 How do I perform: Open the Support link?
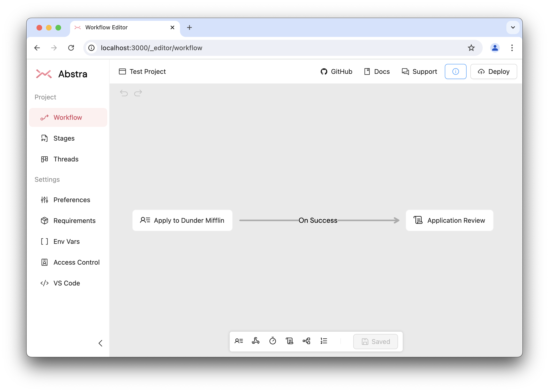click(x=419, y=71)
